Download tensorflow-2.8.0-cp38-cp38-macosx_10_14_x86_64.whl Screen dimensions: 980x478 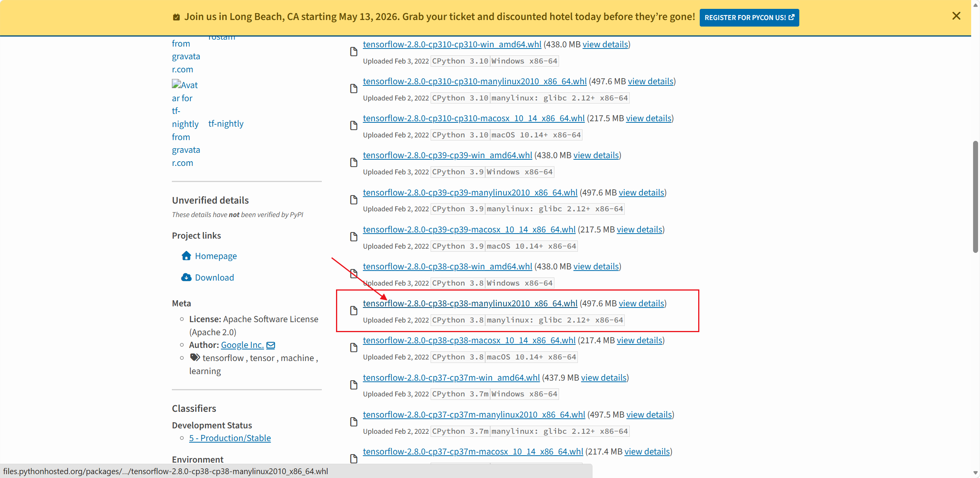469,340
